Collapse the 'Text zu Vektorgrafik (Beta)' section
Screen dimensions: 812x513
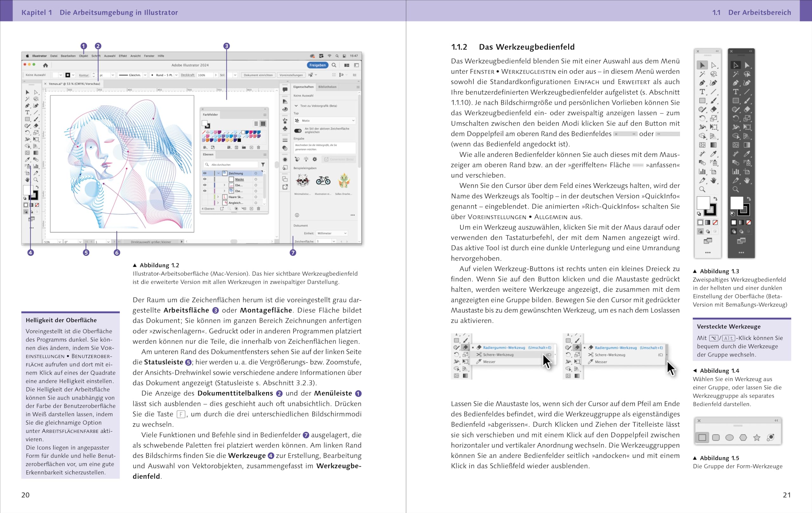pyautogui.click(x=296, y=106)
